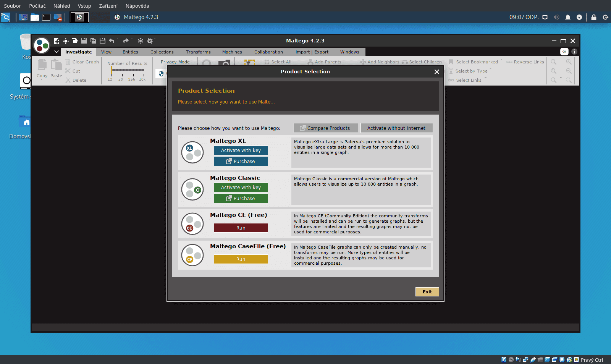Open the file manager from the top panel

point(35,17)
